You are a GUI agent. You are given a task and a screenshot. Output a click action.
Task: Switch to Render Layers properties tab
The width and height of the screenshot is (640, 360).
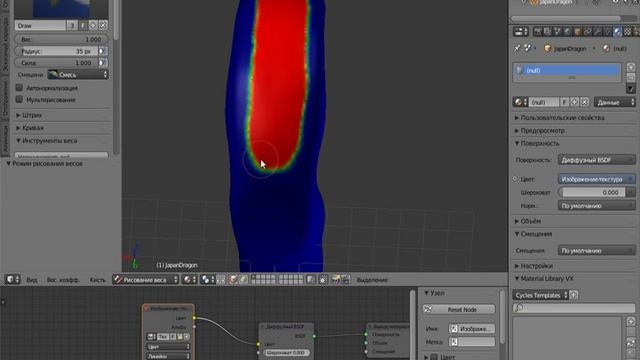(x=547, y=31)
